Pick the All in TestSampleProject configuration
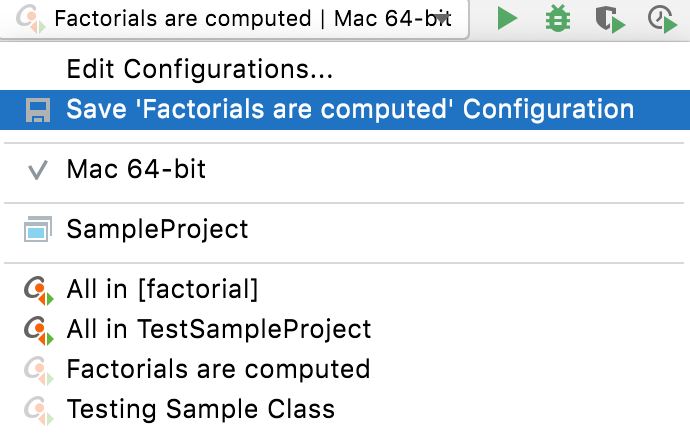 pos(218,329)
